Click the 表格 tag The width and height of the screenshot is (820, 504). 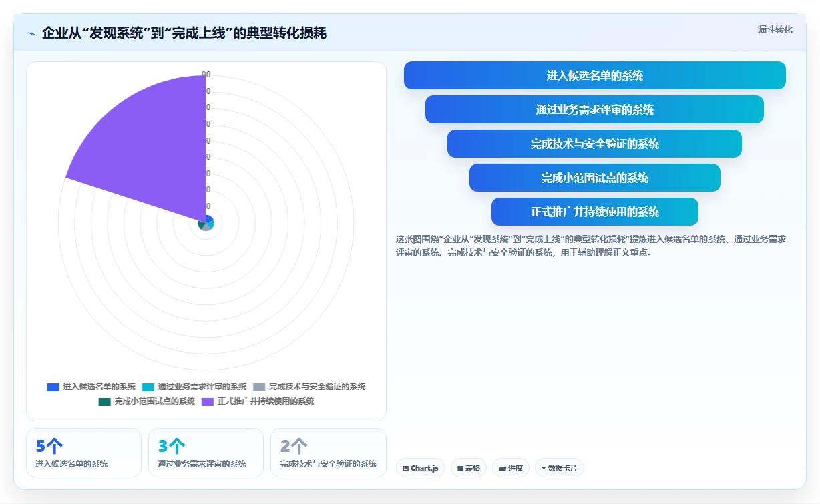click(x=469, y=468)
